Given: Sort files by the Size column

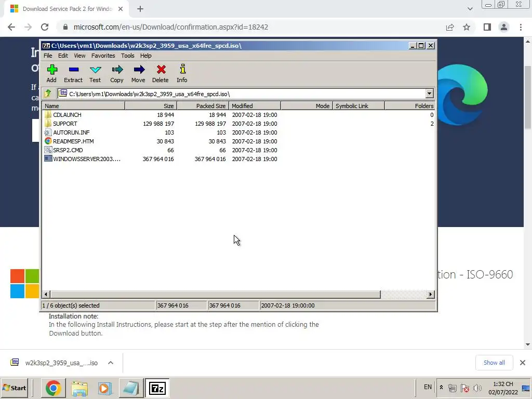Looking at the screenshot, I should 151,106.
